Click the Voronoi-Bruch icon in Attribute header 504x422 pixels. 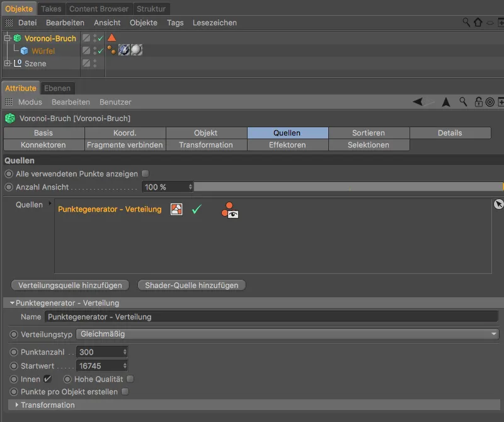(x=10, y=118)
